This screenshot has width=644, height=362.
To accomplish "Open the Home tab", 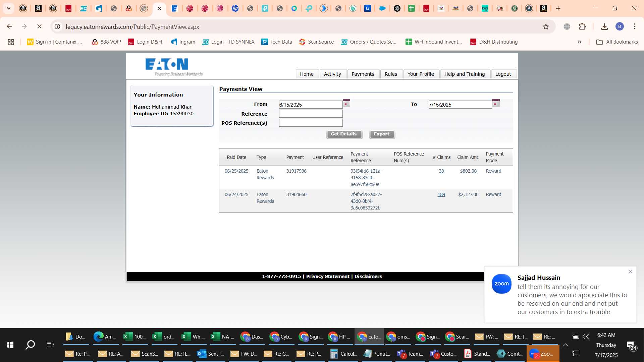I will [x=307, y=74].
